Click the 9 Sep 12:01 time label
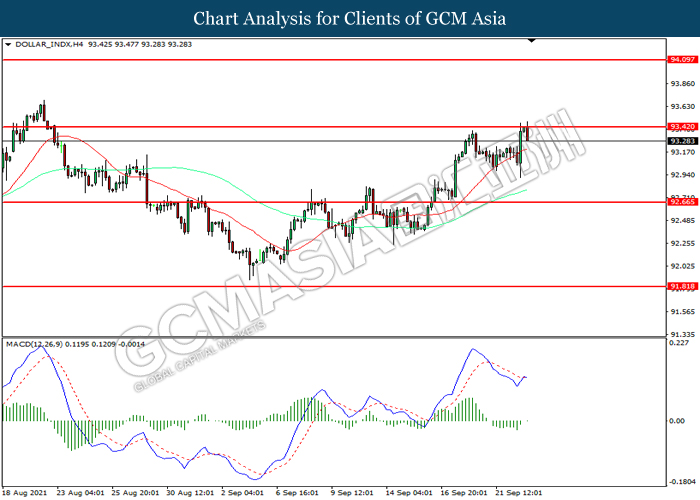 point(352,493)
